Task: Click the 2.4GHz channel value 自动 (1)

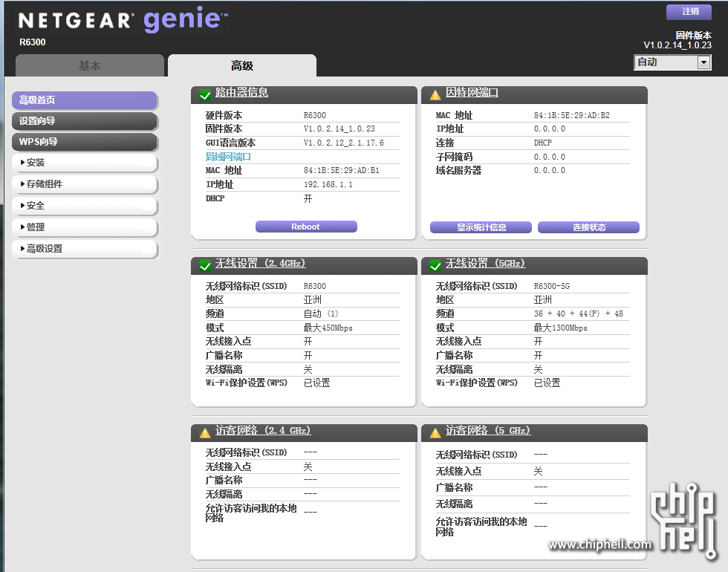Action: pos(321,313)
